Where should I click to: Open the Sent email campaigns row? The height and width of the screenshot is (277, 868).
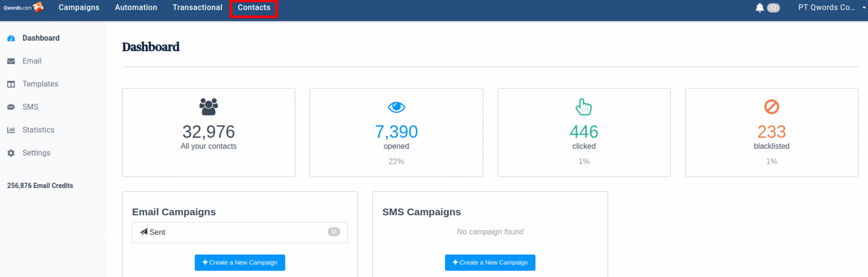tap(240, 232)
